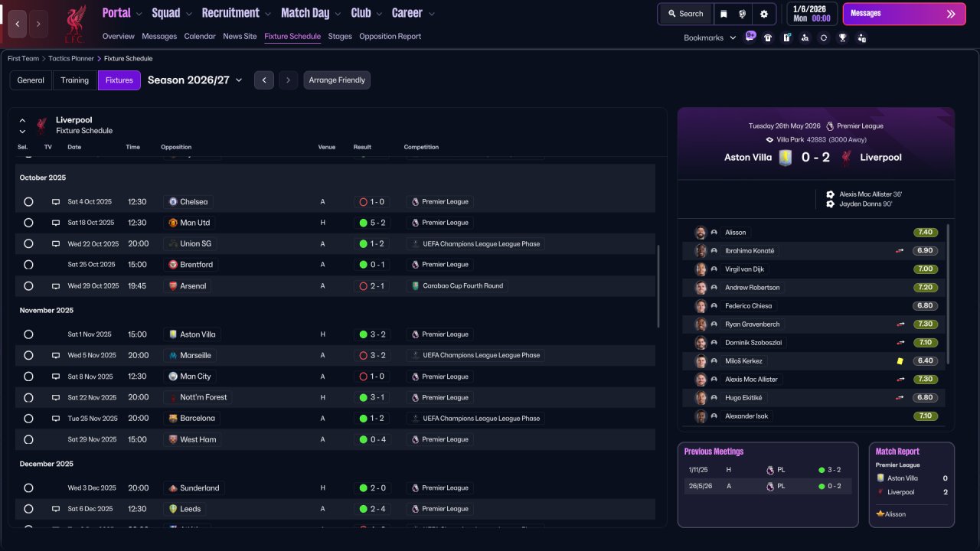Open the chat icon with 9+ badge

[x=750, y=37]
